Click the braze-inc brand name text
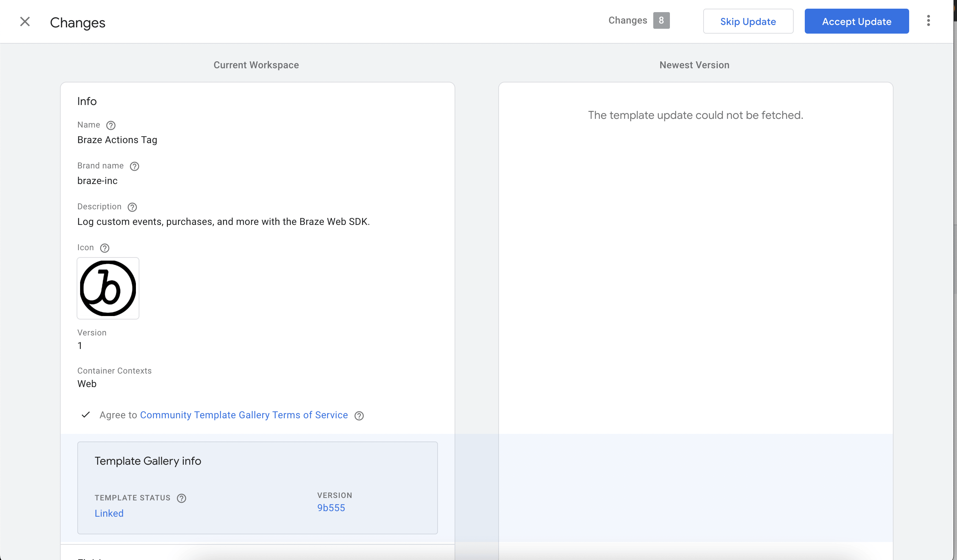 pos(97,181)
